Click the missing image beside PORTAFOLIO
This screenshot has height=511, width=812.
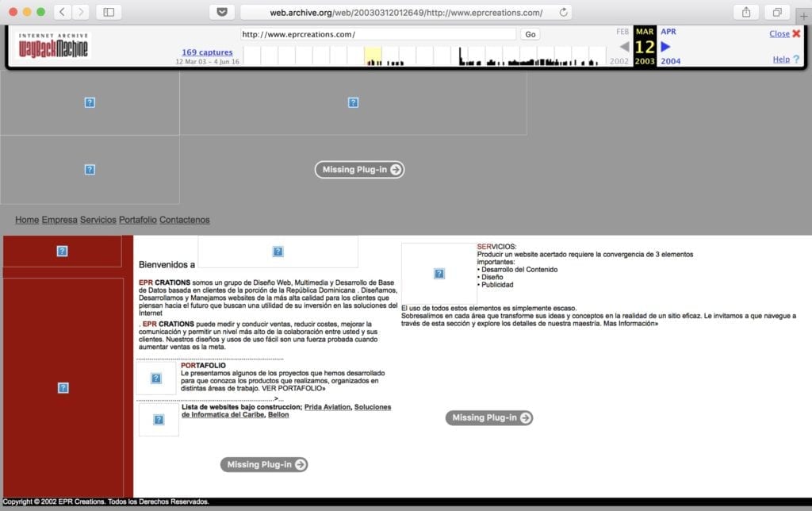pyautogui.click(x=156, y=378)
